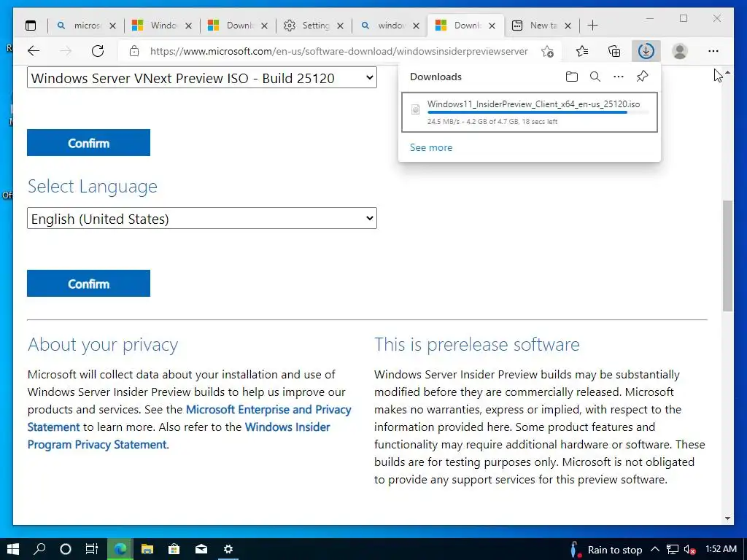
Task: Close the active Download tab
Action: coord(492,26)
